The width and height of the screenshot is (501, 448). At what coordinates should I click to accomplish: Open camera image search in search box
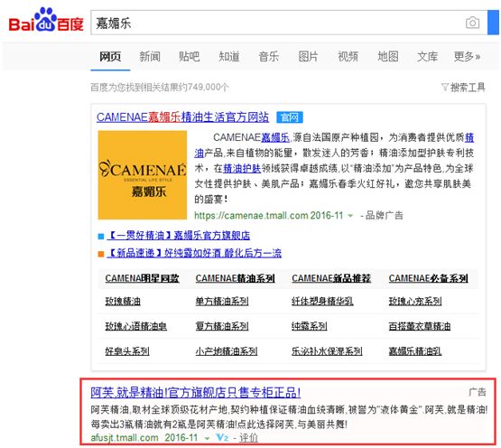pos(472,23)
